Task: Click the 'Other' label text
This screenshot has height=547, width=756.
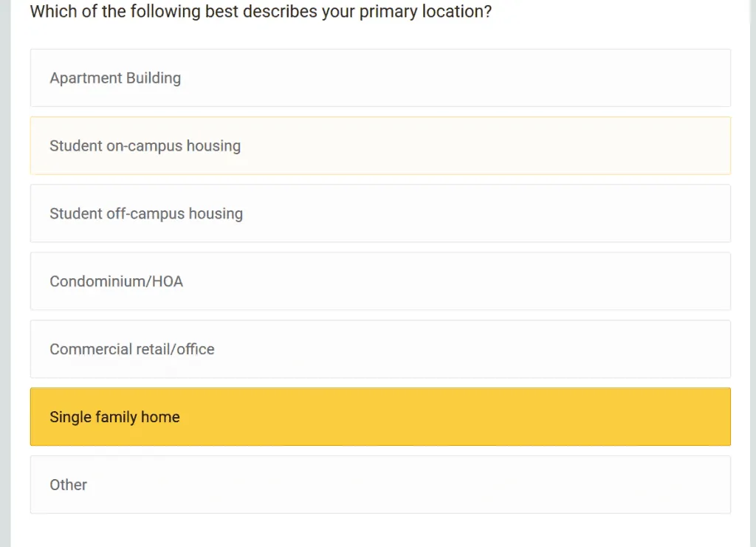Action: (69, 485)
